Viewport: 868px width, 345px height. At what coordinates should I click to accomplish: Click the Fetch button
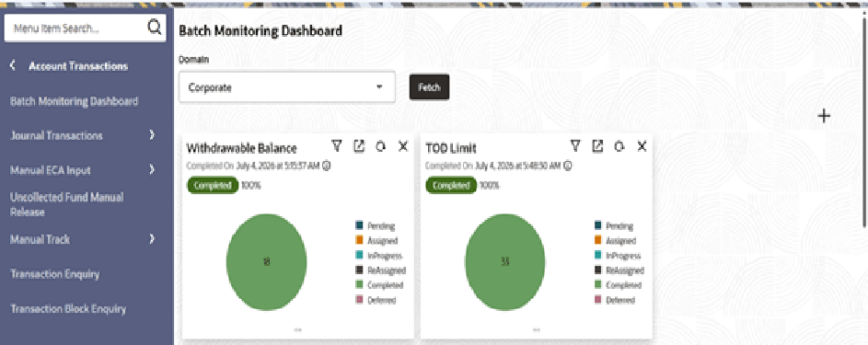(x=429, y=87)
